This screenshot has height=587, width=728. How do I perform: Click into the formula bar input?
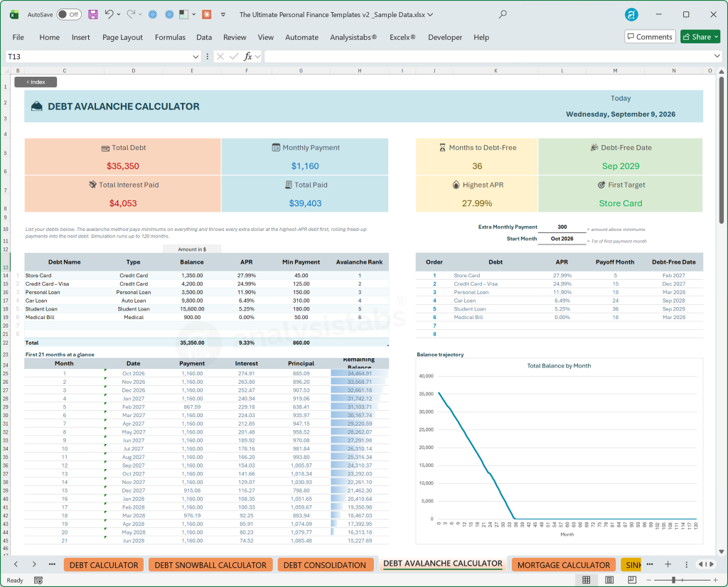[488, 57]
